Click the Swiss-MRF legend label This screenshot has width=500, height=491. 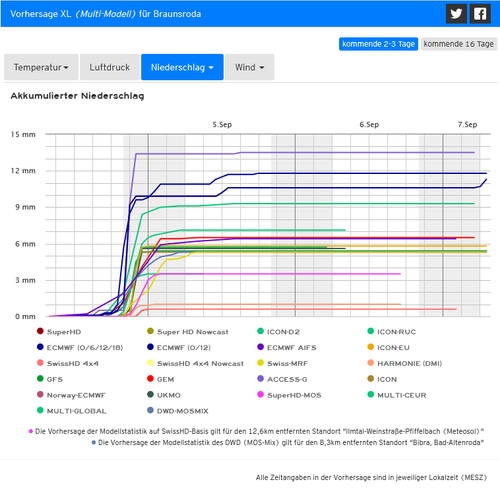(287, 363)
